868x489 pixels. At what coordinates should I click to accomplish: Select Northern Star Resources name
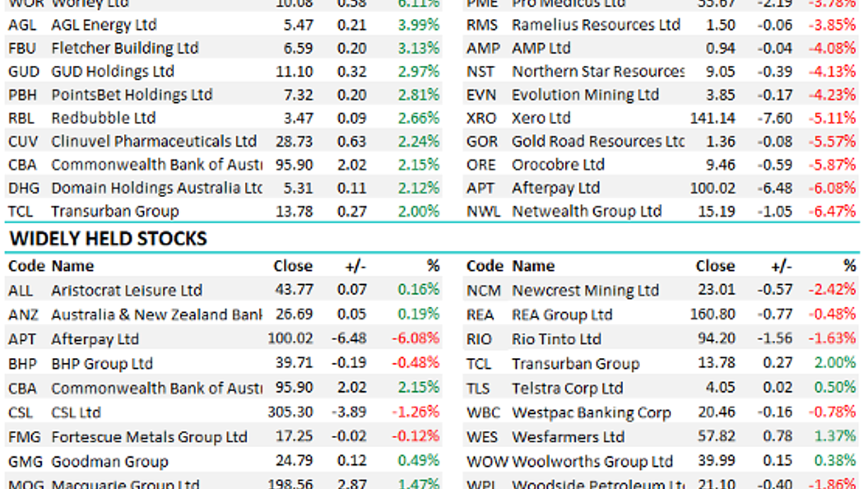point(598,72)
